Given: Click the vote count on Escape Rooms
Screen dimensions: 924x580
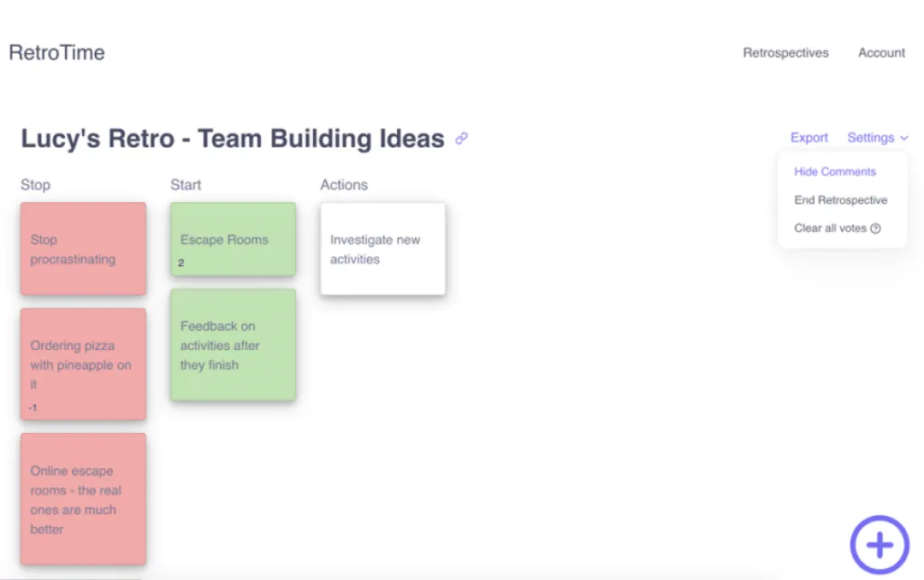Looking at the screenshot, I should point(180,262).
